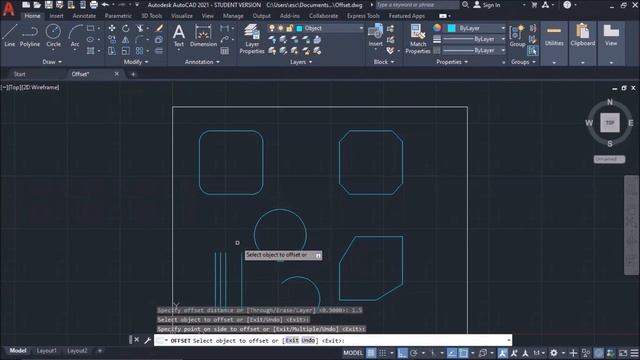Click the TOP face of ViewCube

[610, 122]
